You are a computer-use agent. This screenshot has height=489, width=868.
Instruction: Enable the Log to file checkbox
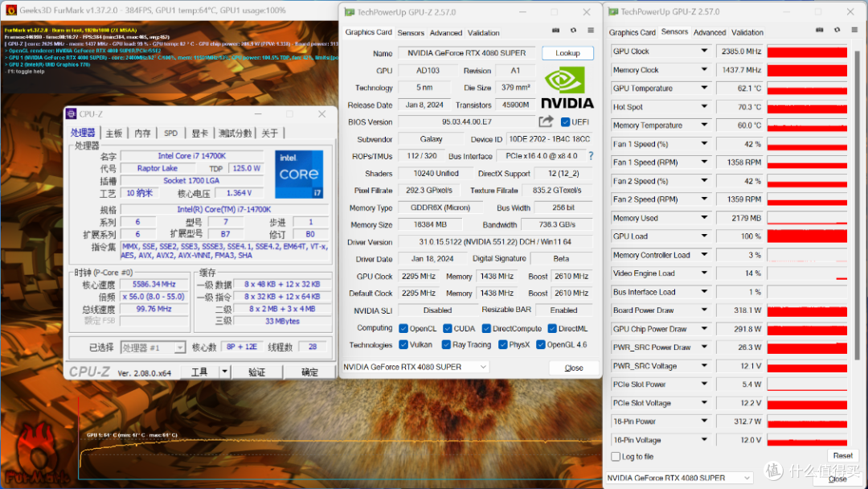[614, 456]
